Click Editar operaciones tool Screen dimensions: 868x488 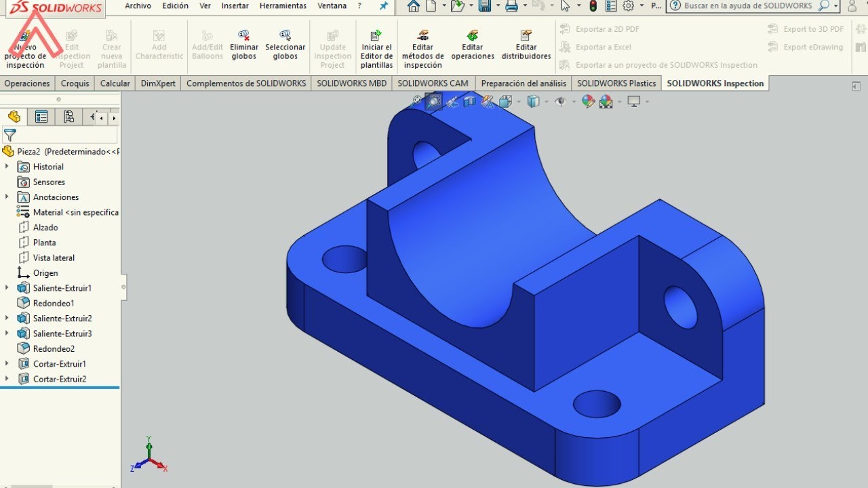tap(473, 45)
